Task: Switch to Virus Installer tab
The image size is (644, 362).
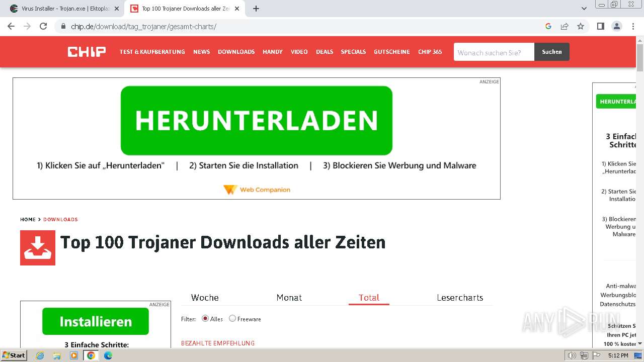Action: (x=65, y=9)
